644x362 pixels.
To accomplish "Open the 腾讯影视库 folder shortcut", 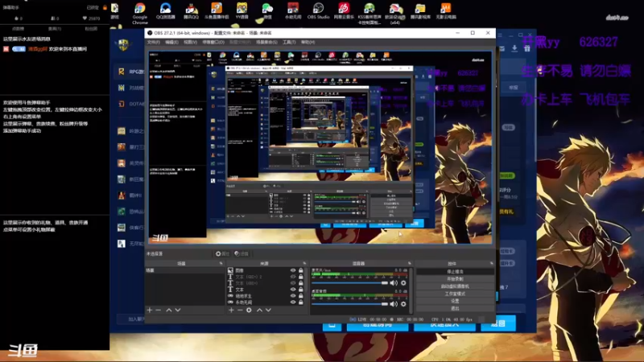I will (420, 11).
